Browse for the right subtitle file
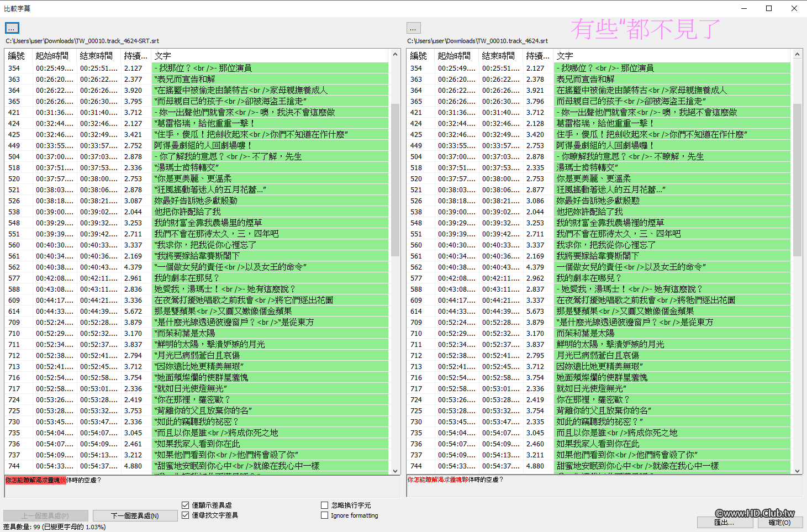The height and width of the screenshot is (532, 807). click(413, 28)
